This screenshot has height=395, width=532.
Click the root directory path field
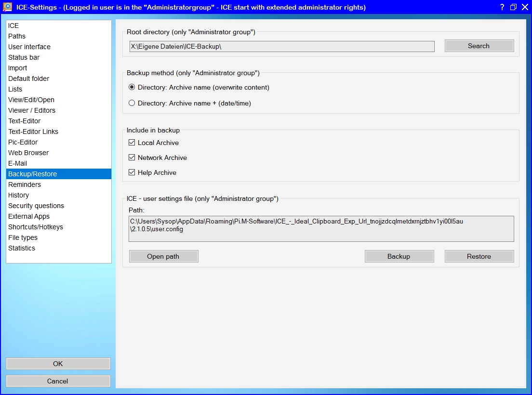coord(281,46)
